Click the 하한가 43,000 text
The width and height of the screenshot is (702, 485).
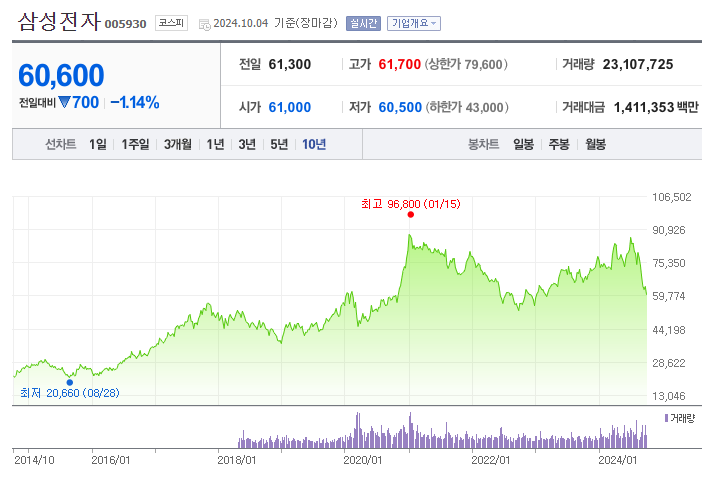point(467,107)
